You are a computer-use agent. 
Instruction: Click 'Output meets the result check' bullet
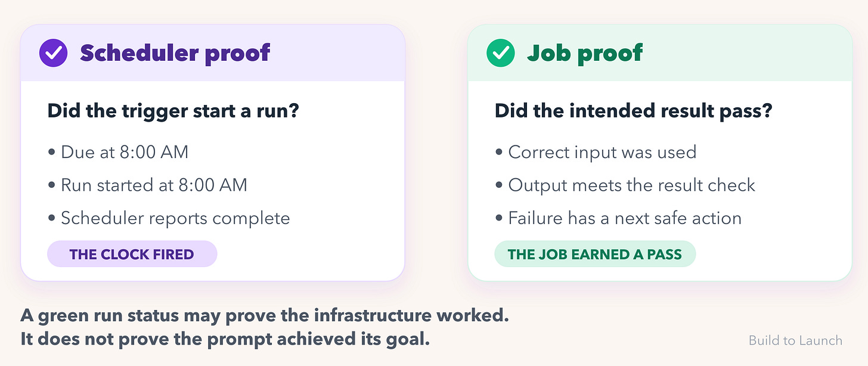click(625, 185)
